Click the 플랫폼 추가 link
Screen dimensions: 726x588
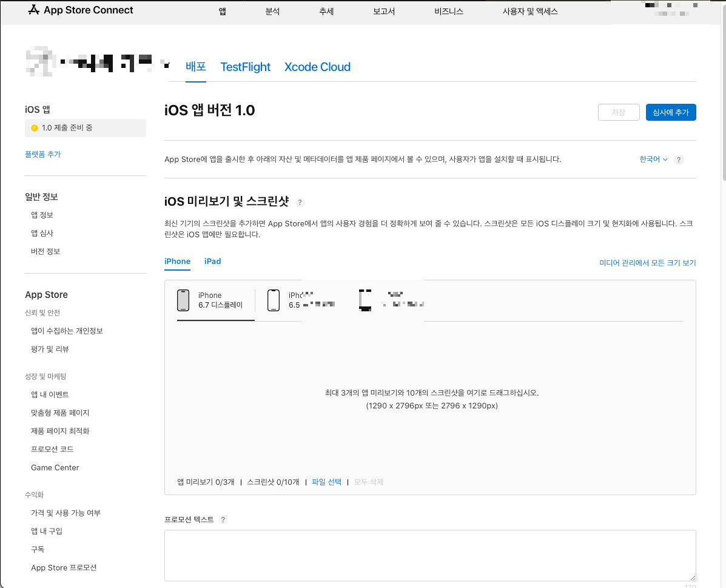(42, 154)
